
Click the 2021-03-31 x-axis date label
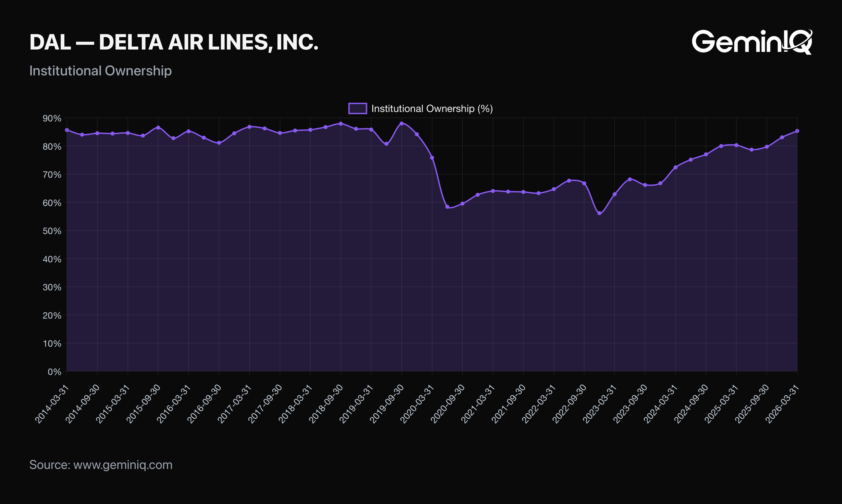tap(478, 404)
